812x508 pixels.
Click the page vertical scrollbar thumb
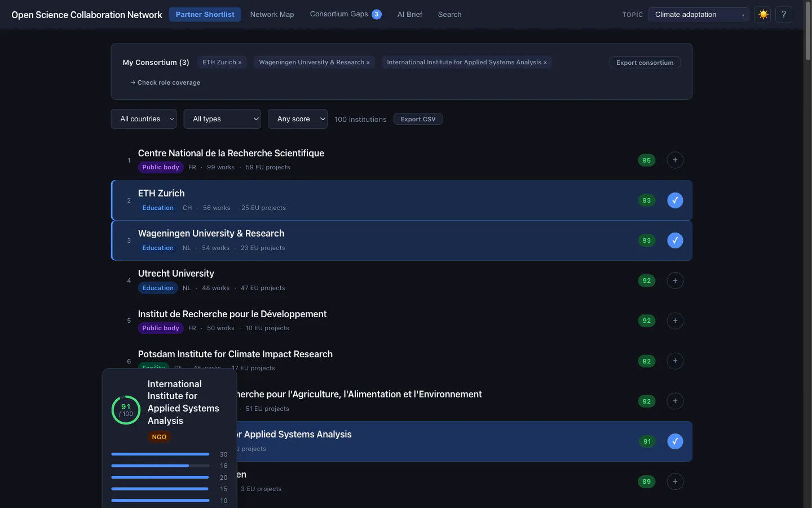[807, 31]
